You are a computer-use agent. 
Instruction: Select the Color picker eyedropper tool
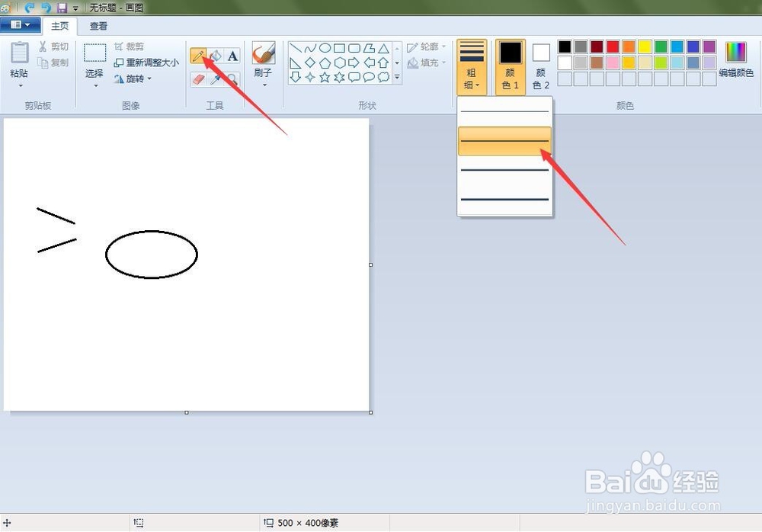(x=216, y=79)
